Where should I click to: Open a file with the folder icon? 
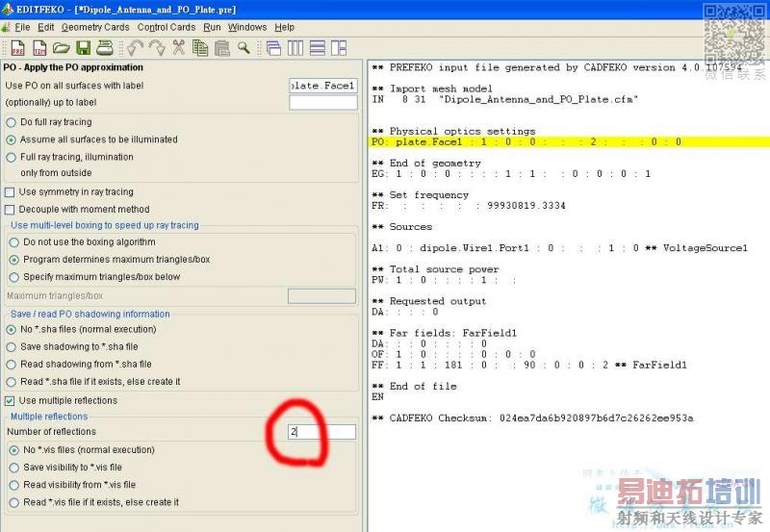pyautogui.click(x=61, y=48)
